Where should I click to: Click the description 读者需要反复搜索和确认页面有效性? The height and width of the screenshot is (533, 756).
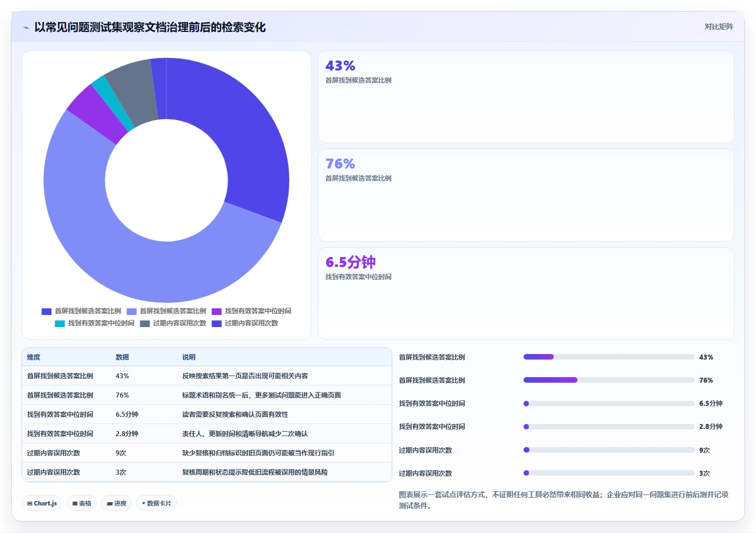(235, 415)
